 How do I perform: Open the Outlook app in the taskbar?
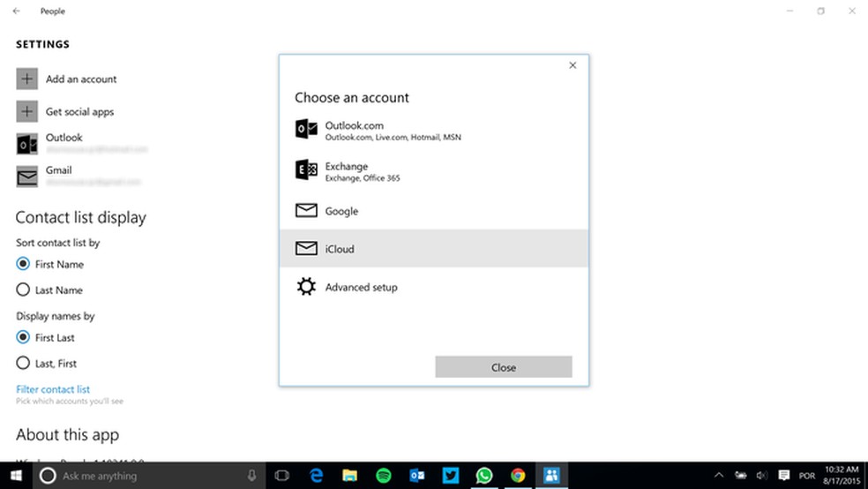pyautogui.click(x=417, y=476)
